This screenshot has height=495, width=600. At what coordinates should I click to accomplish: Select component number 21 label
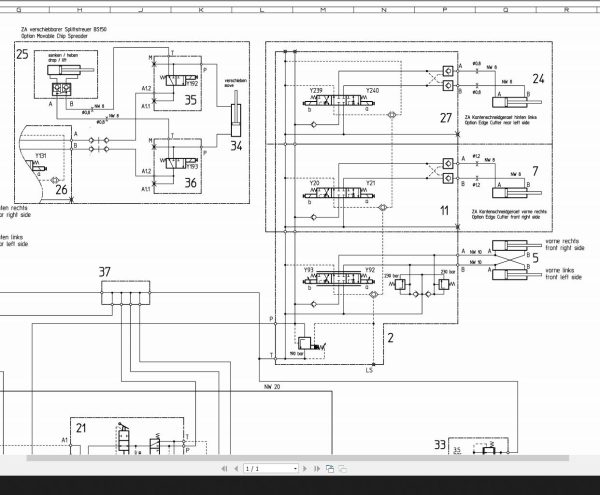point(81,428)
